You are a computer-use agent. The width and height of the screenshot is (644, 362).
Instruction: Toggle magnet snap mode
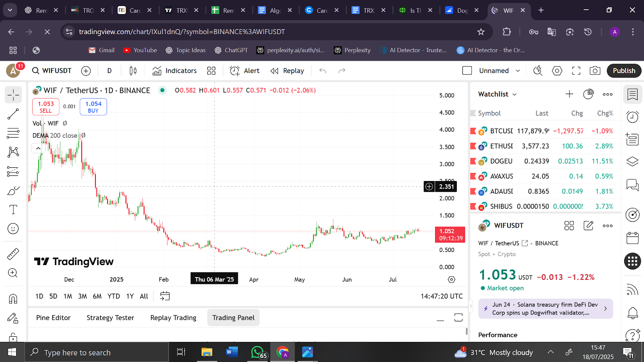coord(13,299)
